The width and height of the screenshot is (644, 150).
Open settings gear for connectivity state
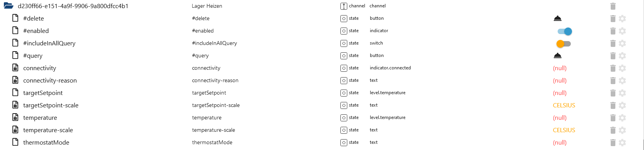click(x=622, y=68)
